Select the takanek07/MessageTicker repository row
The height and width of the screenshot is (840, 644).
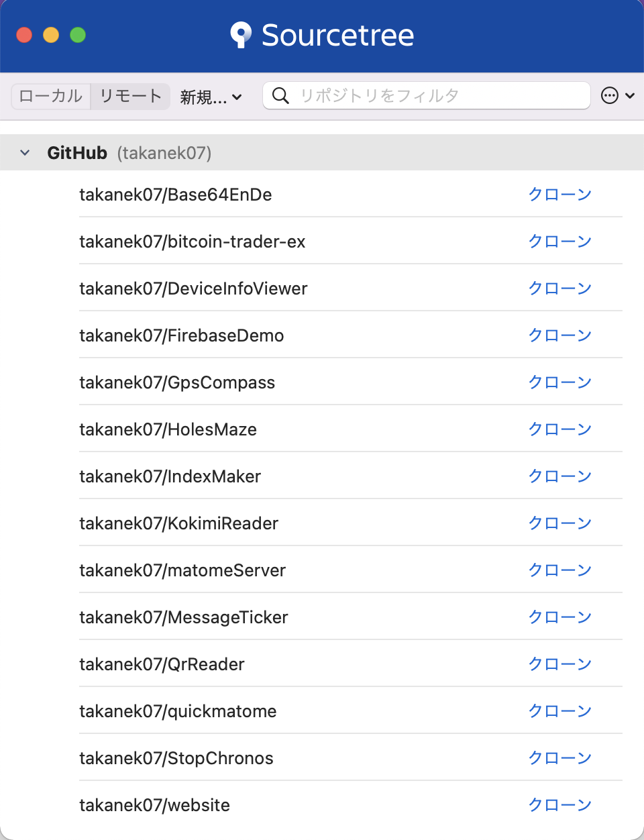tap(268, 617)
